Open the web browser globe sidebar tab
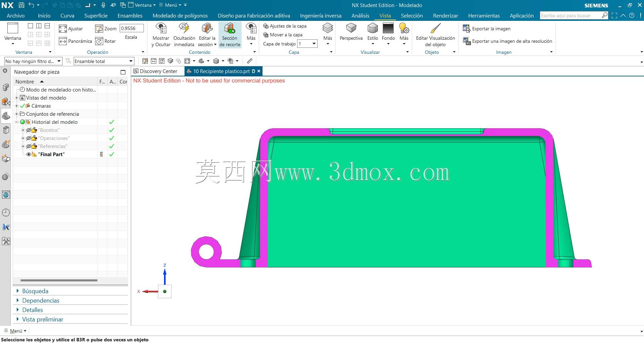The width and height of the screenshot is (644, 343). pos(6,195)
